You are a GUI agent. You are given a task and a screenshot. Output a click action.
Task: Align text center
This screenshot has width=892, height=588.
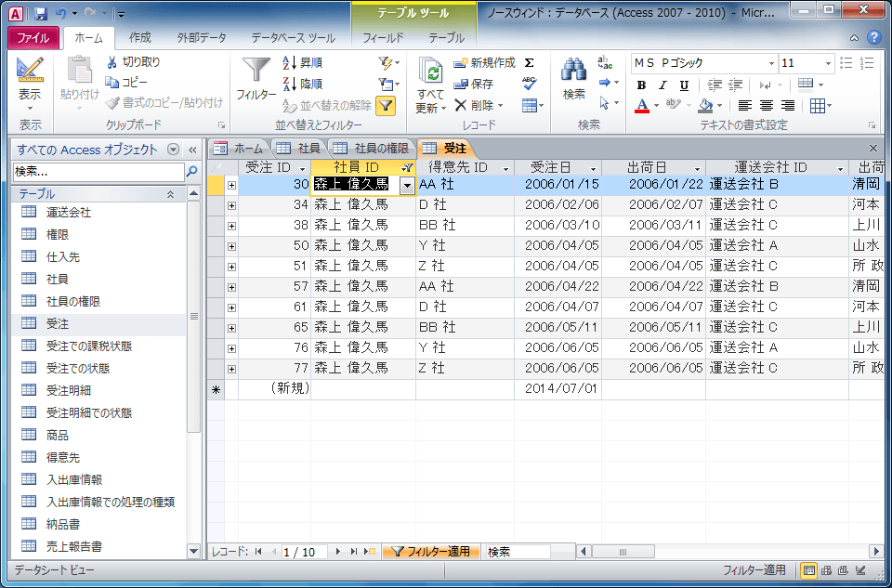pos(767,105)
